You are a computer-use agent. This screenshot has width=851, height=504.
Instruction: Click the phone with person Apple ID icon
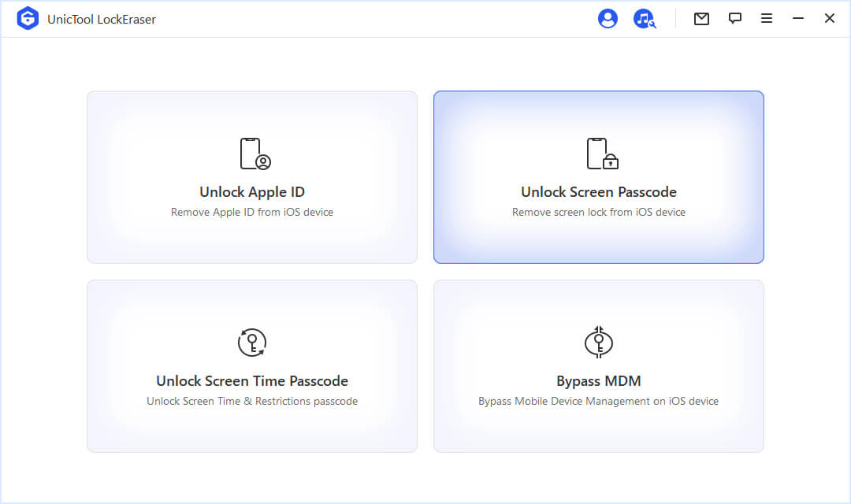pyautogui.click(x=255, y=154)
